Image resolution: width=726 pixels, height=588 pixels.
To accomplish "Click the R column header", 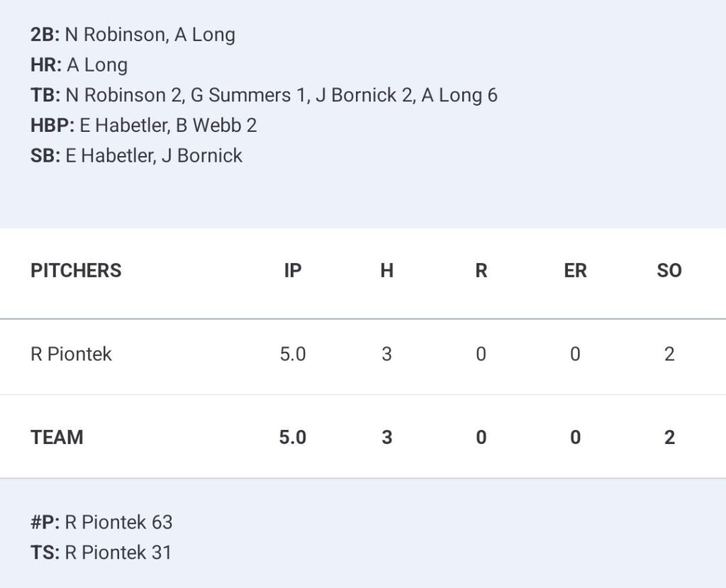I will [x=481, y=271].
